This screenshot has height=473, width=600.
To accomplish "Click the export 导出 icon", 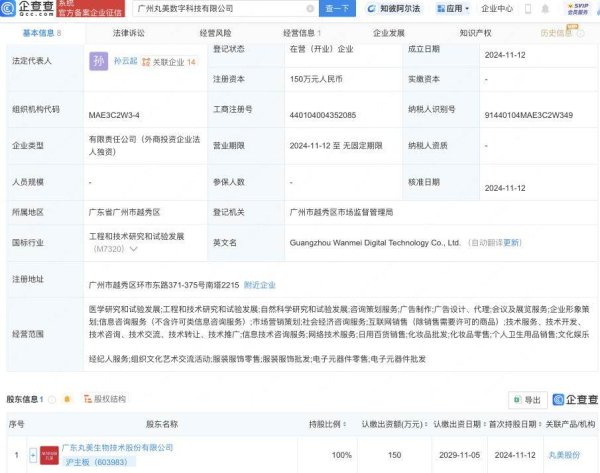I will tap(517, 400).
